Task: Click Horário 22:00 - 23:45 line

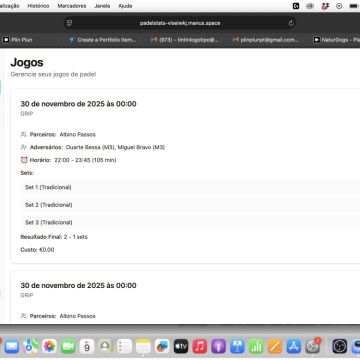Action: [68, 160]
